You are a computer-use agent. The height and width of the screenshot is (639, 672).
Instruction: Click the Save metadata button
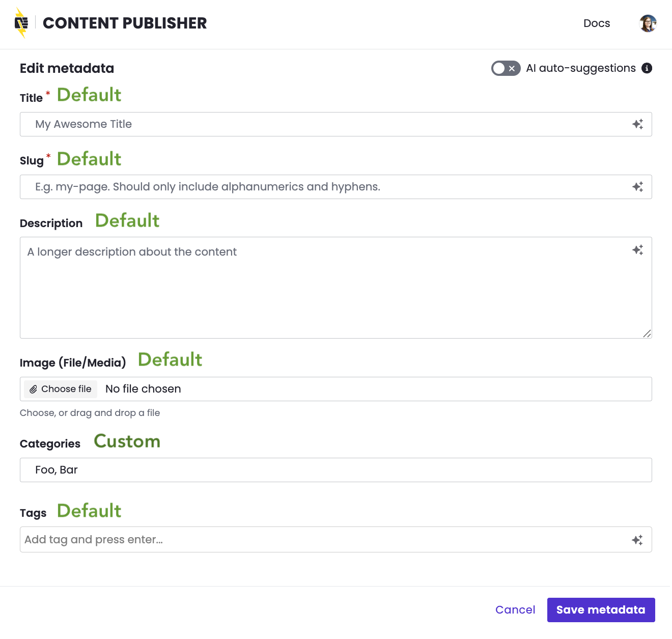(x=601, y=609)
